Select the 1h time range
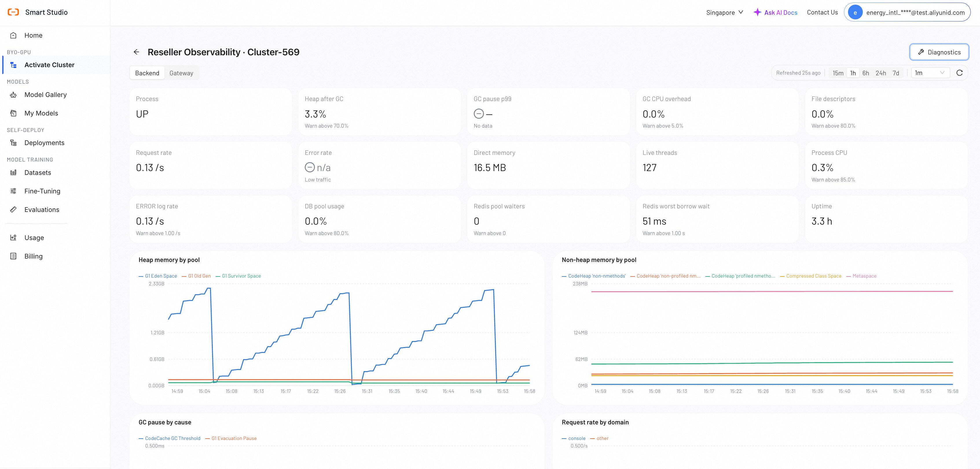Image resolution: width=980 pixels, height=469 pixels. click(853, 73)
